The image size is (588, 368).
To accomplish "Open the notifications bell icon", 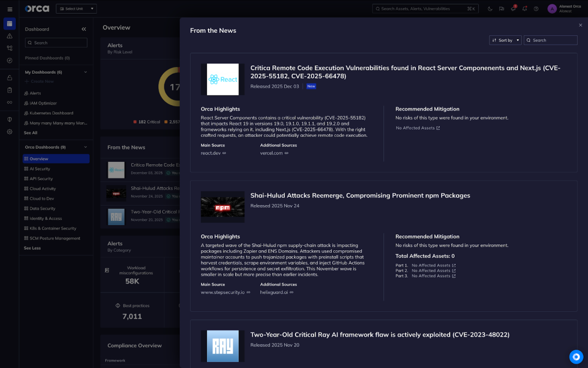I will 524,9.
